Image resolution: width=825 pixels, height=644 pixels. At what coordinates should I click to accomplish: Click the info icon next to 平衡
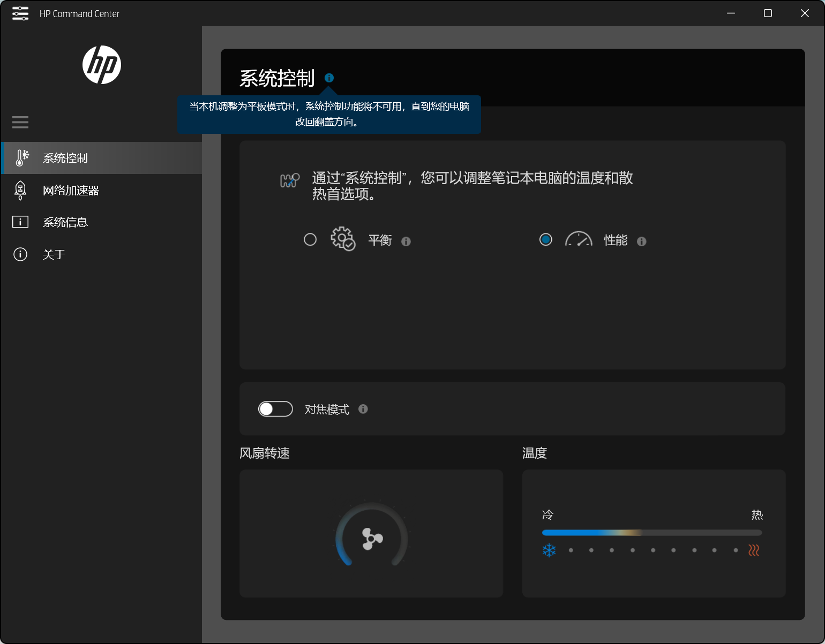point(406,241)
